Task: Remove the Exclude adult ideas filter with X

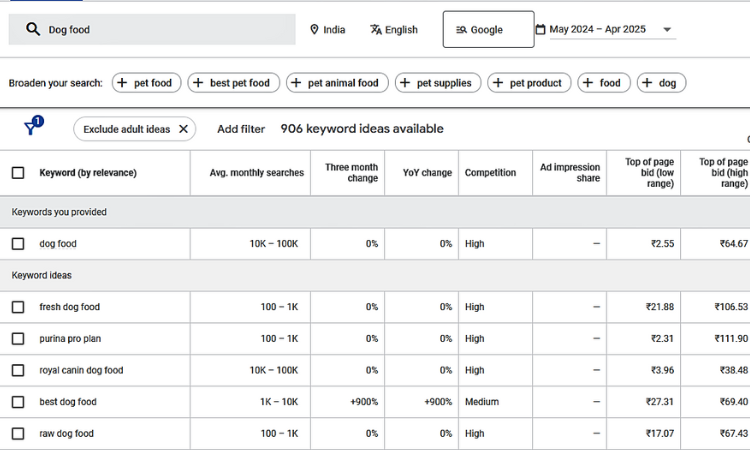Action: (x=183, y=129)
